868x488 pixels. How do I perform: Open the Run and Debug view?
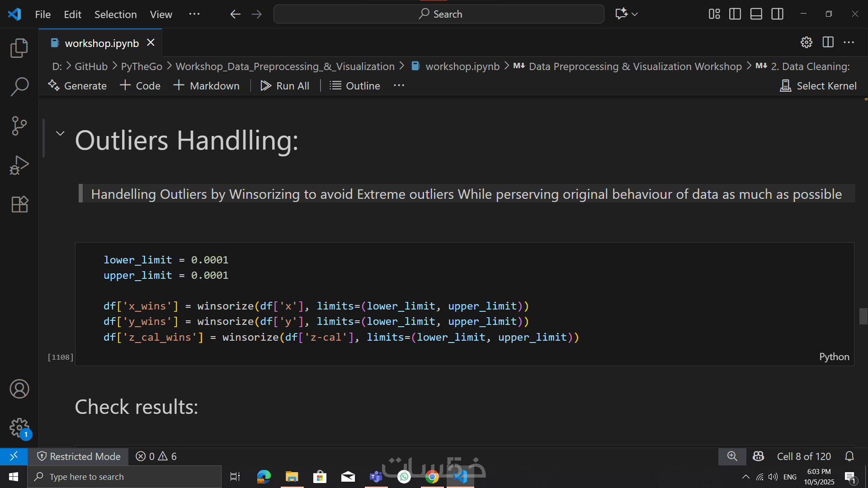tap(19, 165)
